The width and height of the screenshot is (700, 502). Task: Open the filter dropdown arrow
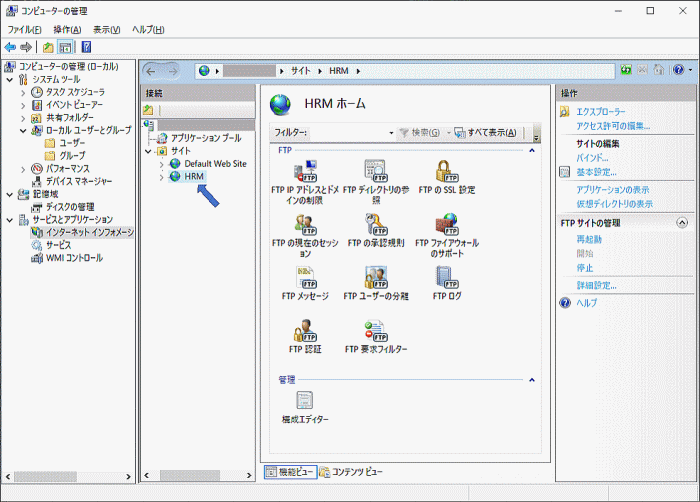[x=391, y=133]
